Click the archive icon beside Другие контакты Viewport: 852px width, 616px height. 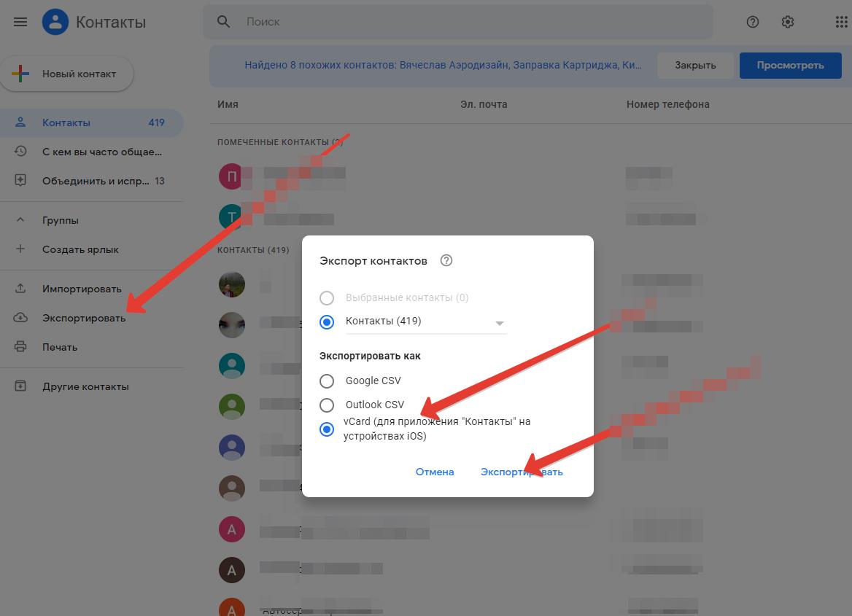coord(20,386)
